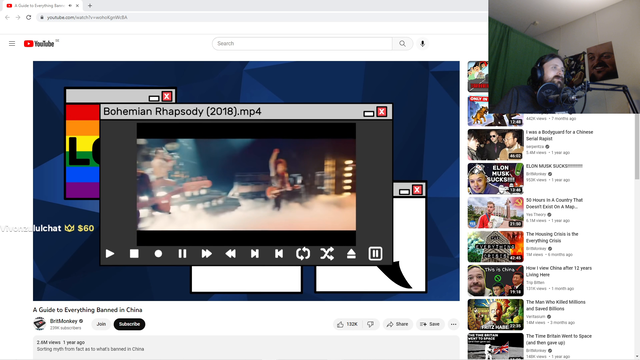Open 'The Housing Crisis is the Everything Crisis'

tap(552, 237)
